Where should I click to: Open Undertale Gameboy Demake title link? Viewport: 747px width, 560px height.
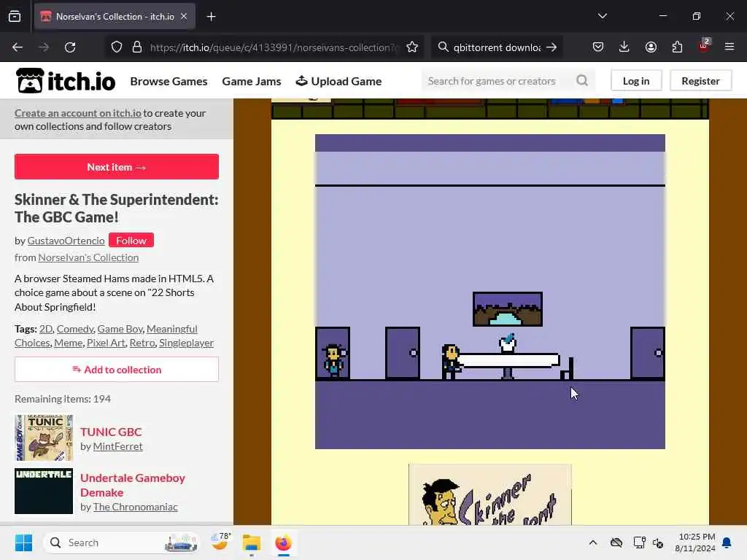pyautogui.click(x=133, y=485)
